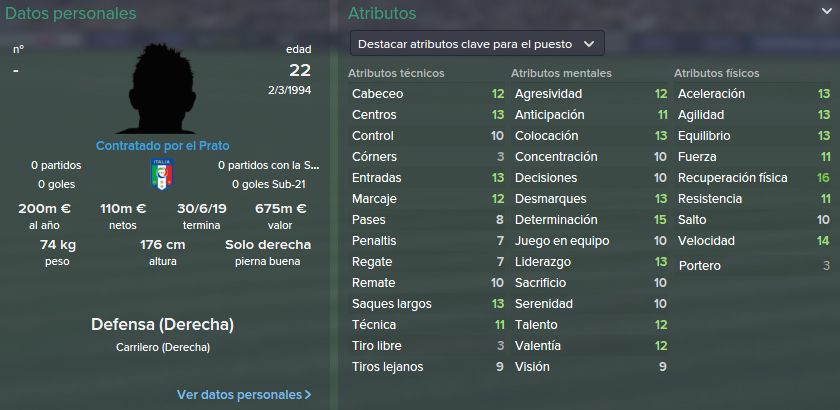Select the Cabeceo attribute row
This screenshot has height=410, width=840.
point(428,94)
